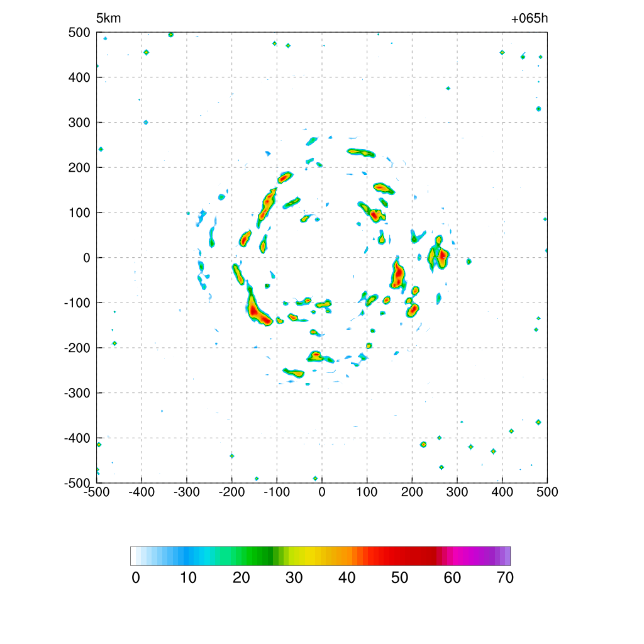Click the horizontal axis tick label -200
Screen dimensions: 644x644
coord(231,492)
